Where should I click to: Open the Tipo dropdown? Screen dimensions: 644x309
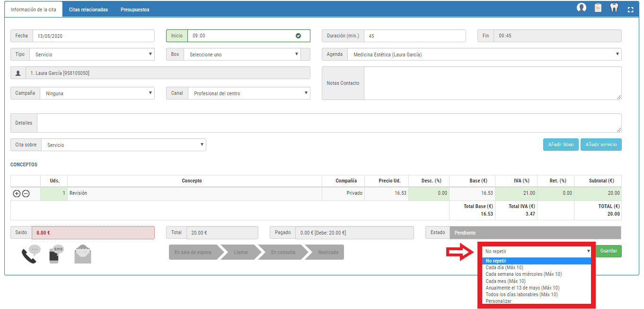click(92, 55)
